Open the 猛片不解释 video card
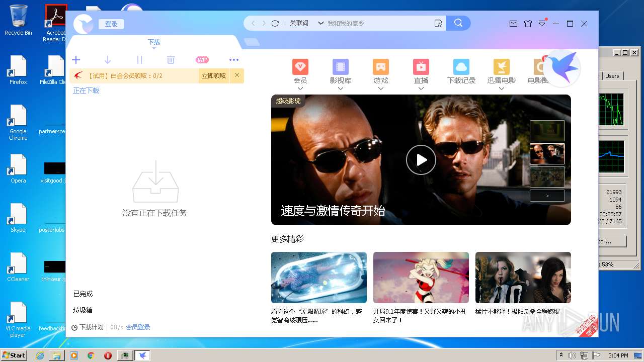The width and height of the screenshot is (644, 362). pos(523,284)
